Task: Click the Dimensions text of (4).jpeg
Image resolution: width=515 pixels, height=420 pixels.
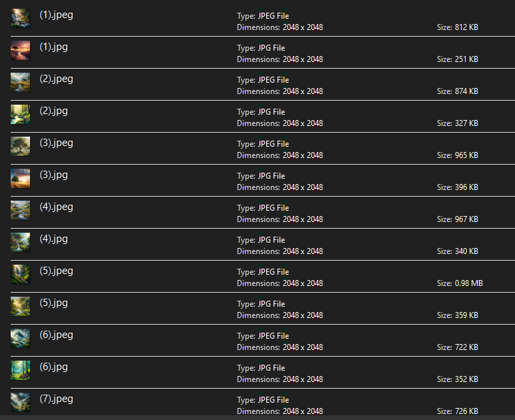Action: tap(280, 219)
